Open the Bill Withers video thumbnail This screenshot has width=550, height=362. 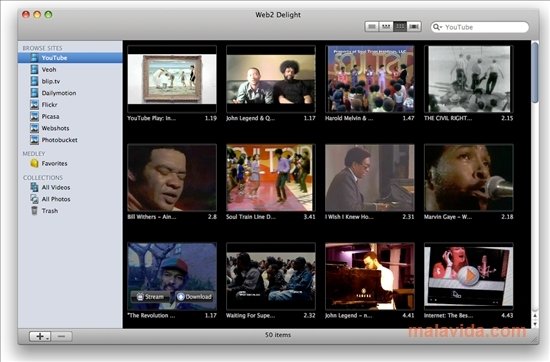click(172, 177)
